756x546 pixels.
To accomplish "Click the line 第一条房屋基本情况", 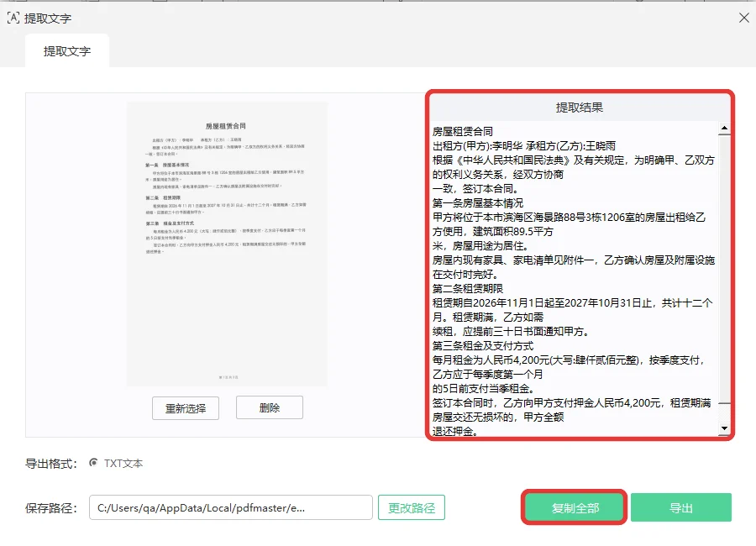I will (x=478, y=203).
